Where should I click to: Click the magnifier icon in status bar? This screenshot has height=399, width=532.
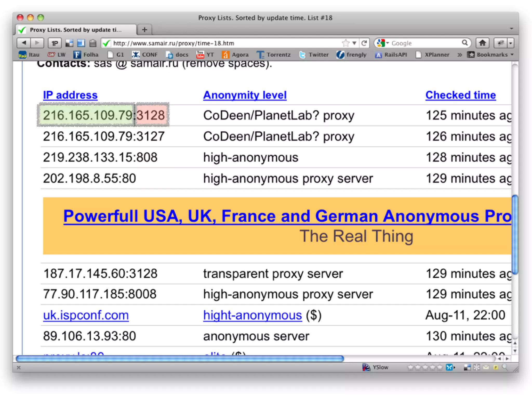[x=505, y=367]
